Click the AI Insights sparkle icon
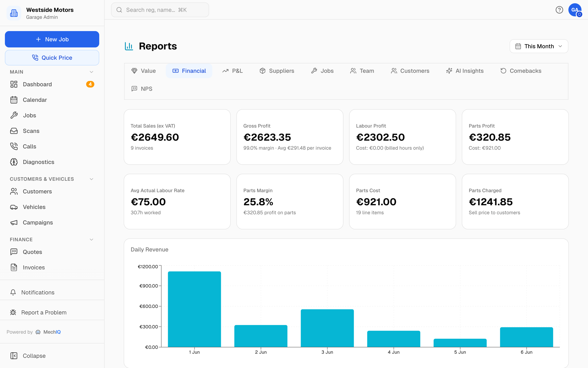The image size is (588, 368). point(449,71)
